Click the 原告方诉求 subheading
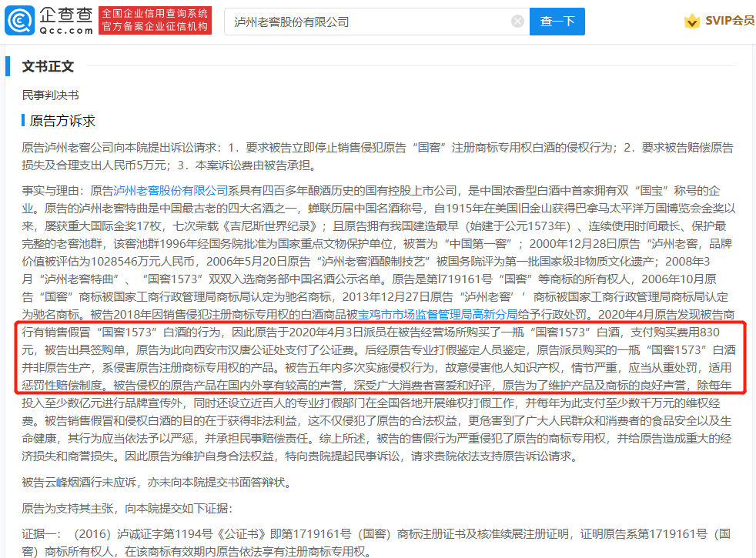 pyautogui.click(x=62, y=121)
